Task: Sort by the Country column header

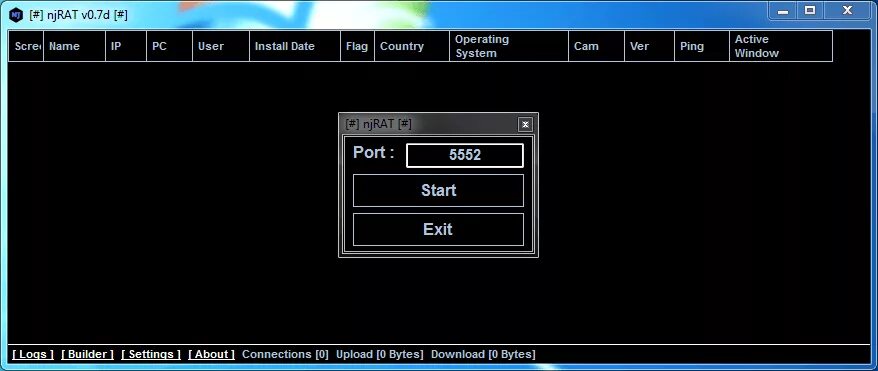Action: pyautogui.click(x=412, y=46)
